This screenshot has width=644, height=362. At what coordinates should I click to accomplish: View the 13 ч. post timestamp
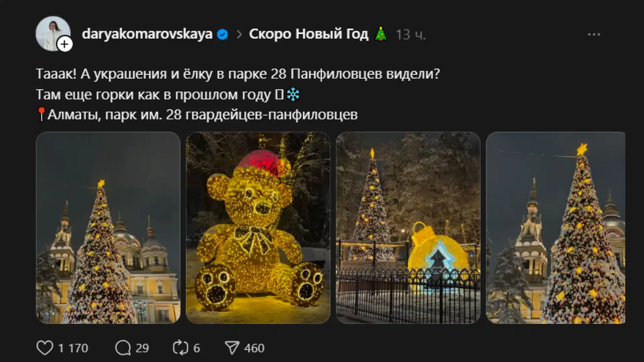[411, 35]
